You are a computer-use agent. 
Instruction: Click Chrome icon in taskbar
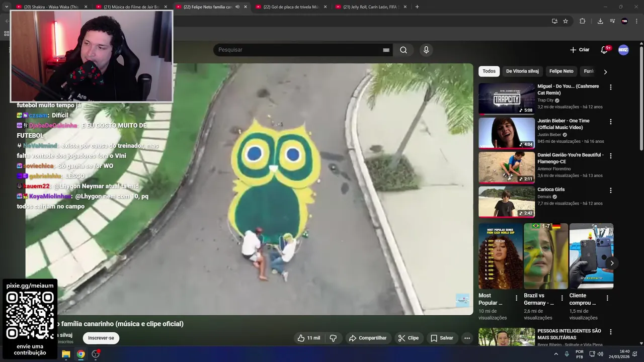(x=80, y=354)
